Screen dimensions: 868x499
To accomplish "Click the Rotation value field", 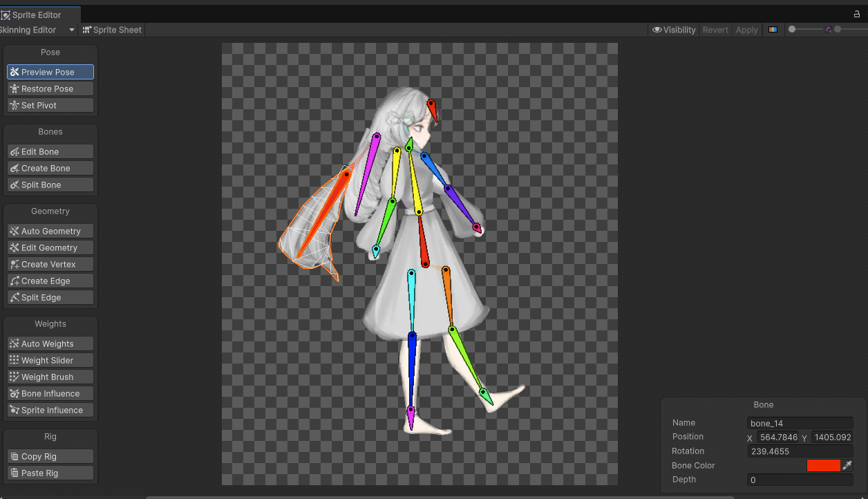I will pos(800,451).
